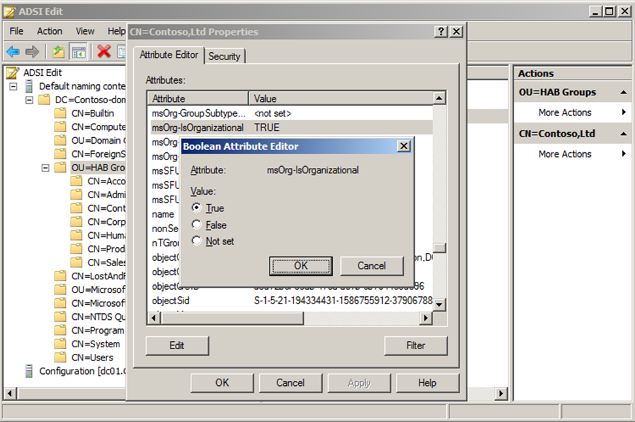The height and width of the screenshot is (422, 635).
Task: Click the CN=Sales folder icon under HAB Groups
Action: pos(76,262)
